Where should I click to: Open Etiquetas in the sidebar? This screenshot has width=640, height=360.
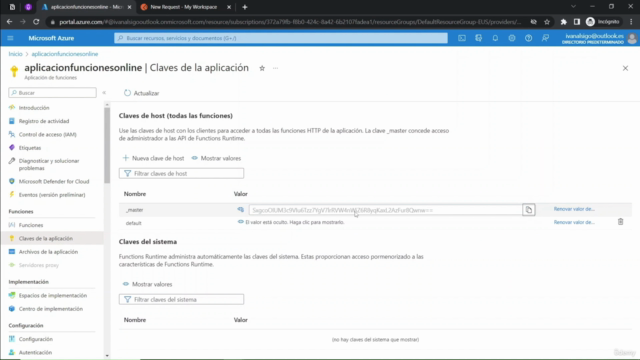point(30,148)
